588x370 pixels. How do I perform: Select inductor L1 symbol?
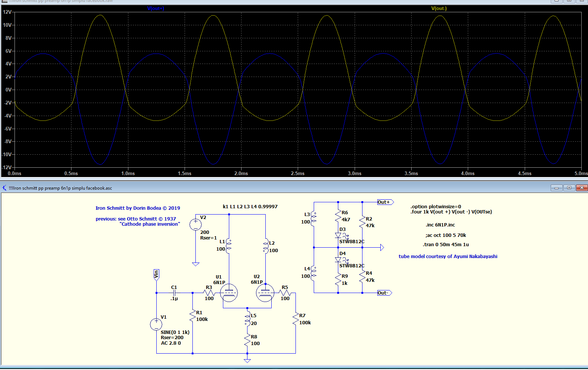(x=229, y=246)
